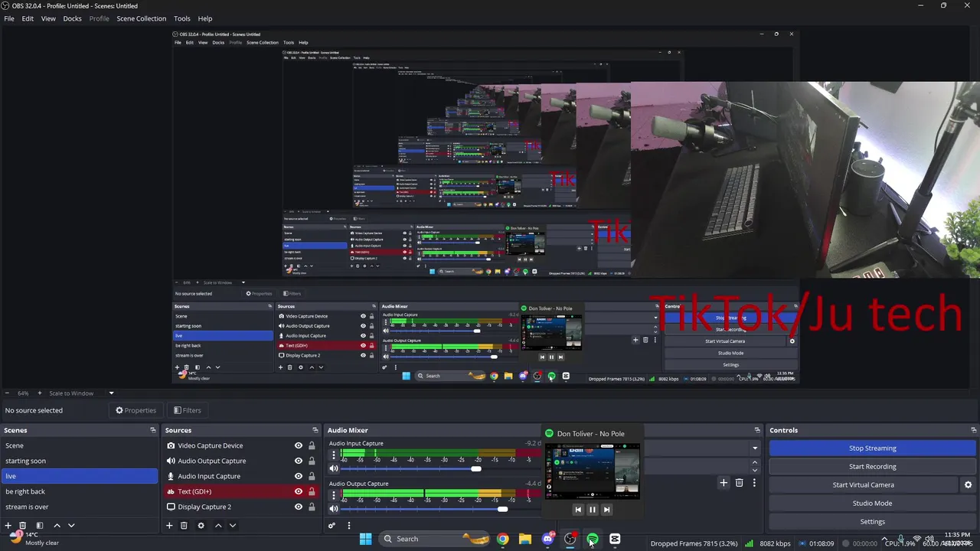The width and height of the screenshot is (980, 551).
Task: Hide the Video Capture Device source
Action: [x=299, y=445]
